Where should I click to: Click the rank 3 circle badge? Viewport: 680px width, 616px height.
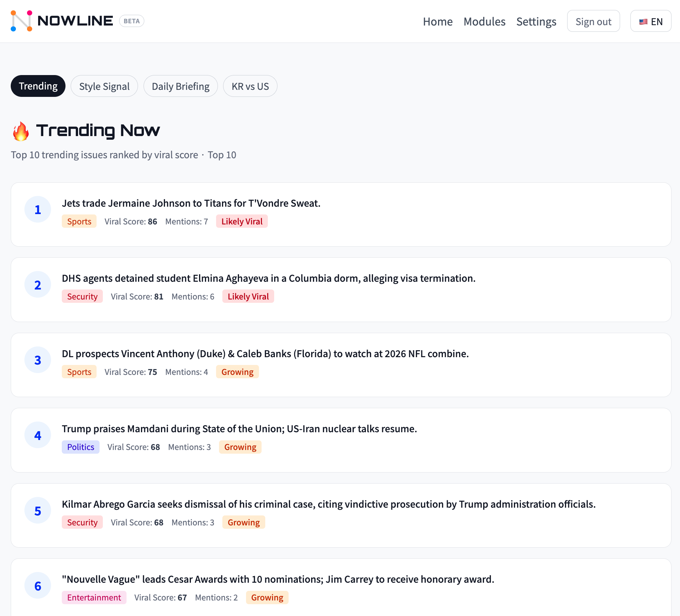click(37, 359)
